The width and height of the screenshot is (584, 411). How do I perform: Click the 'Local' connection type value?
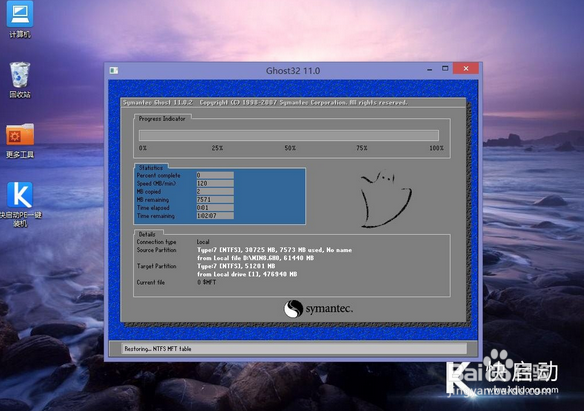click(203, 242)
